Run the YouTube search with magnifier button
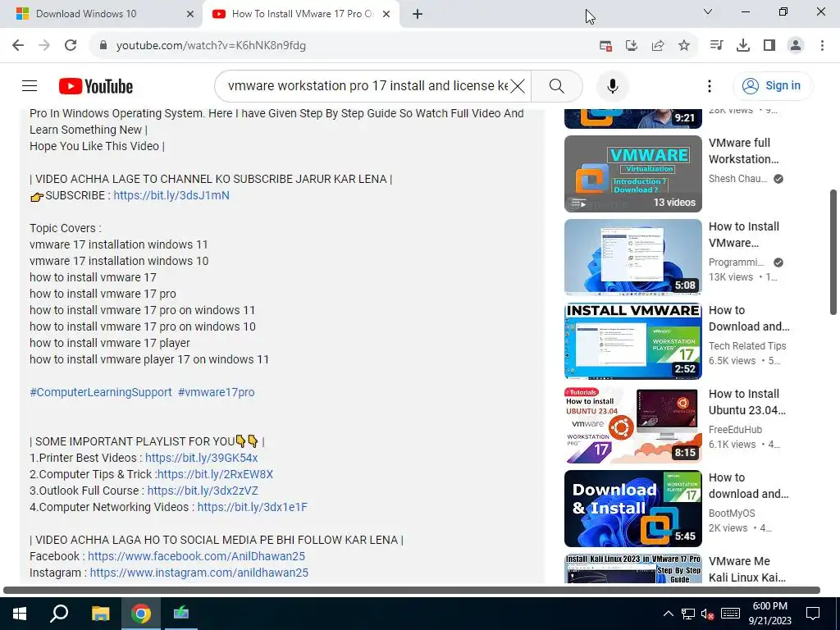 [557, 85]
